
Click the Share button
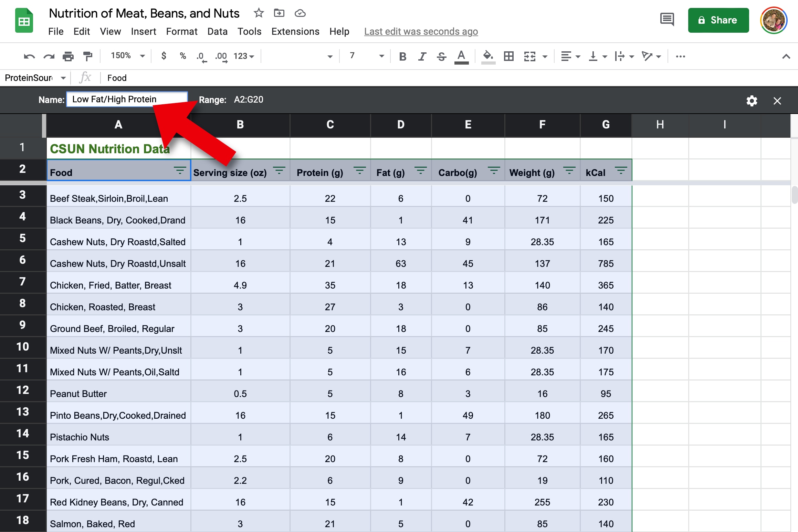[x=718, y=20]
